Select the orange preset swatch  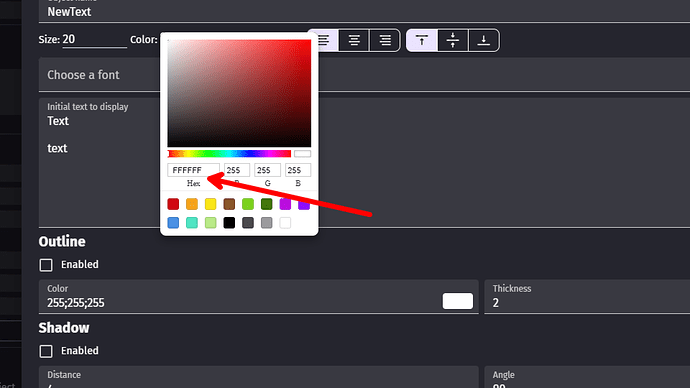pyautogui.click(x=192, y=204)
